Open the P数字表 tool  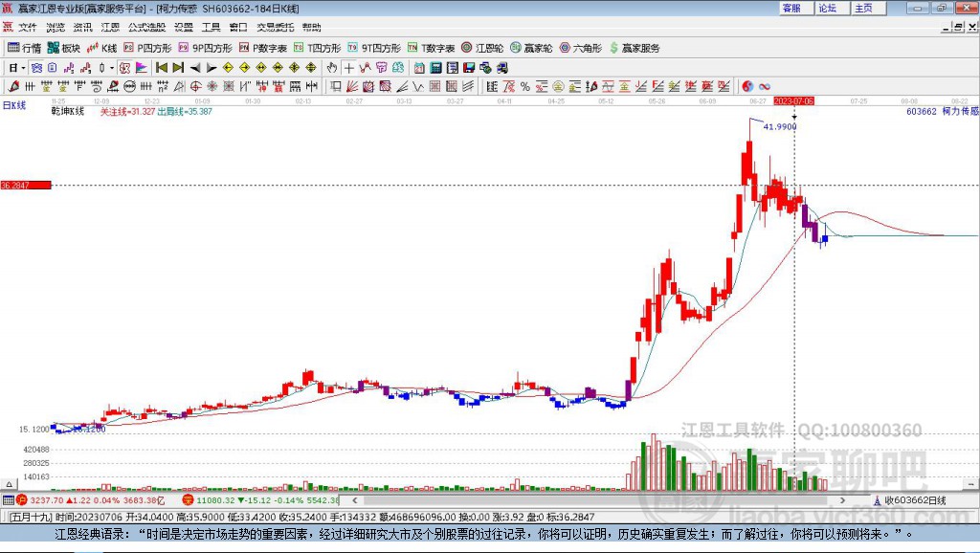(263, 48)
